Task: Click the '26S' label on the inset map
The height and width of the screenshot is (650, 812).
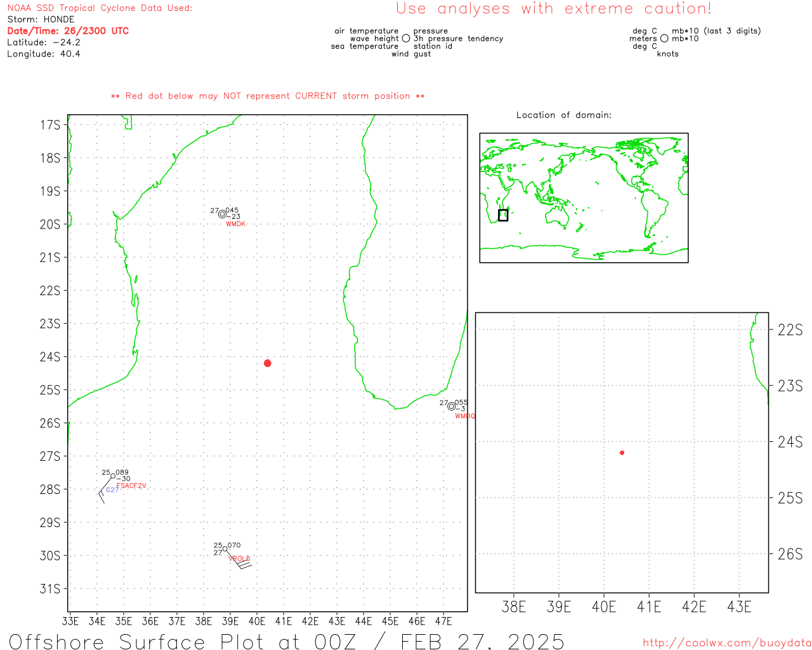Action: pyautogui.click(x=790, y=554)
